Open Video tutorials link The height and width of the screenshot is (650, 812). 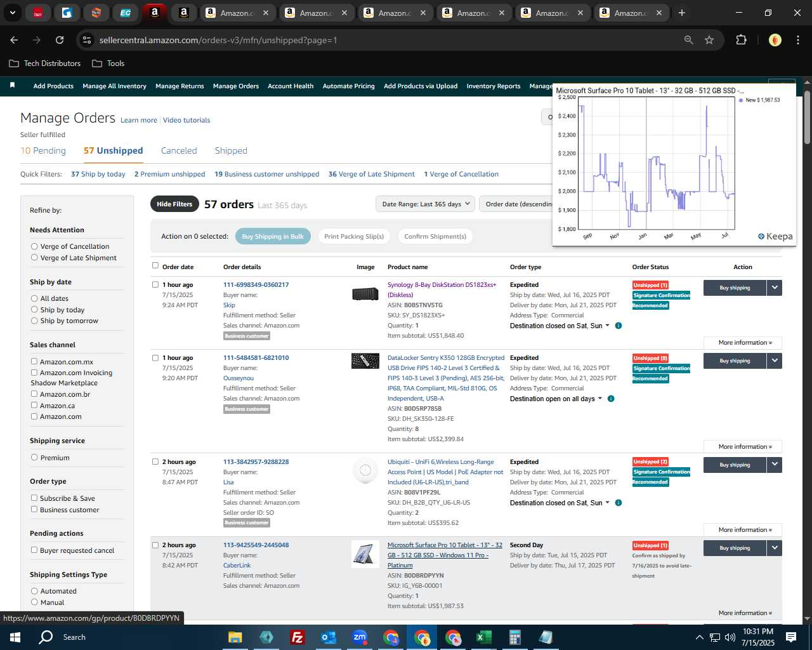(187, 120)
